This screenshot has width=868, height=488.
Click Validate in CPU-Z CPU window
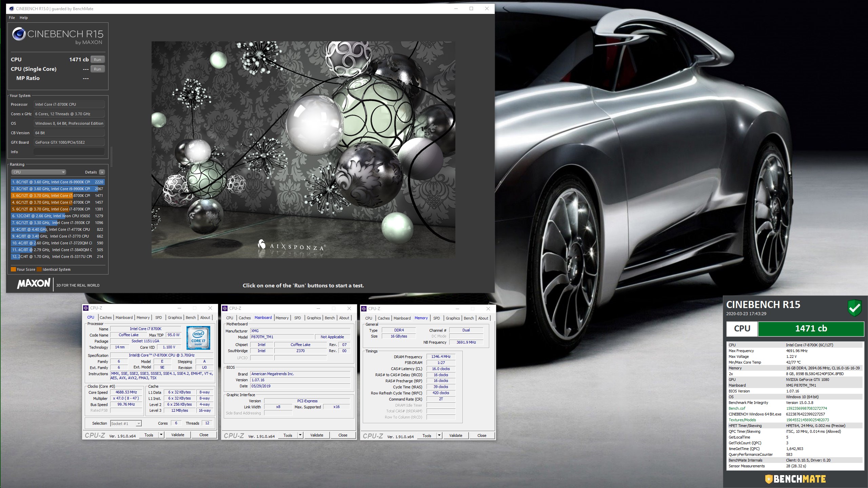178,435
